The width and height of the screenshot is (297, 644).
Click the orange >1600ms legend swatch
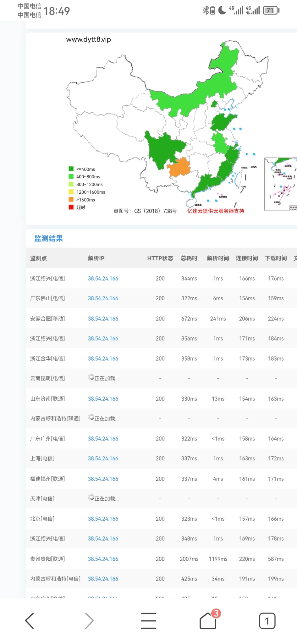(71, 199)
